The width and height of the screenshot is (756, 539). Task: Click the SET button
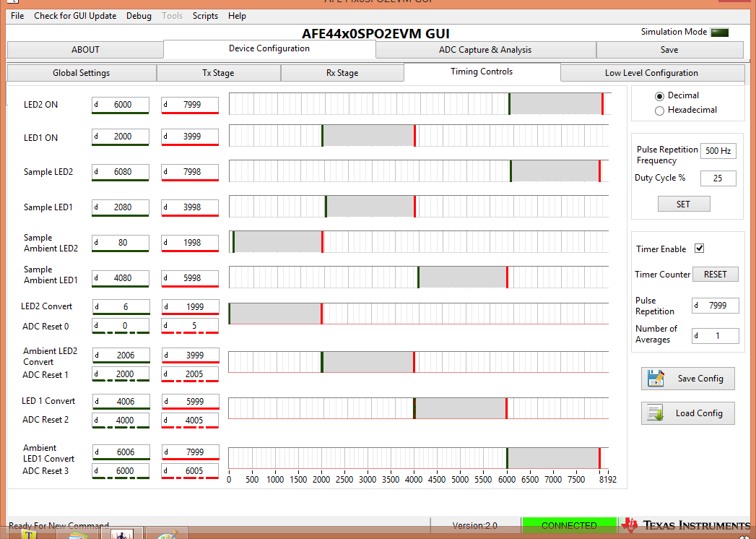click(684, 204)
